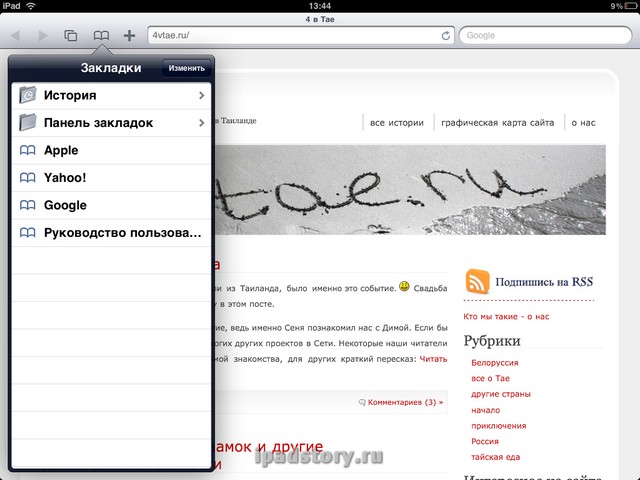Tap the comment bubble icon
The width and height of the screenshot is (640, 480).
[362, 402]
